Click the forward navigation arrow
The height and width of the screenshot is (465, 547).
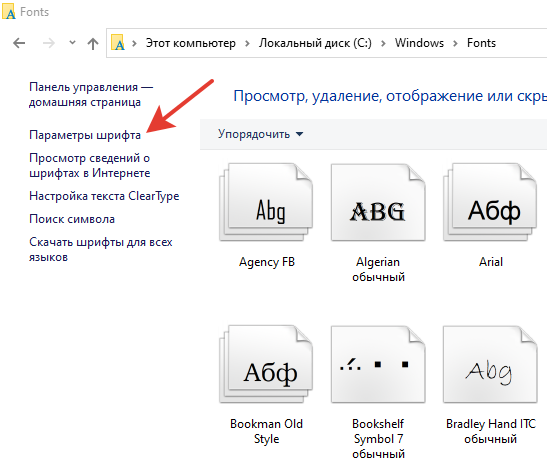(x=48, y=43)
